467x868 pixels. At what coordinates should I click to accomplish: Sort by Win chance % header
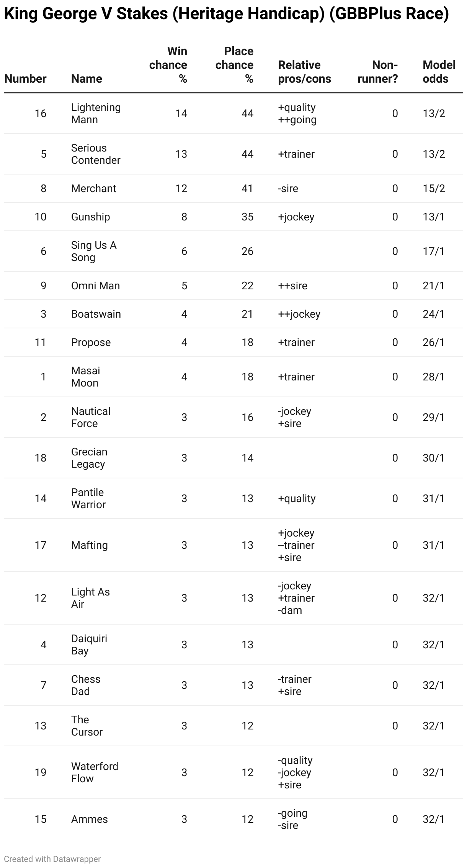tap(168, 65)
